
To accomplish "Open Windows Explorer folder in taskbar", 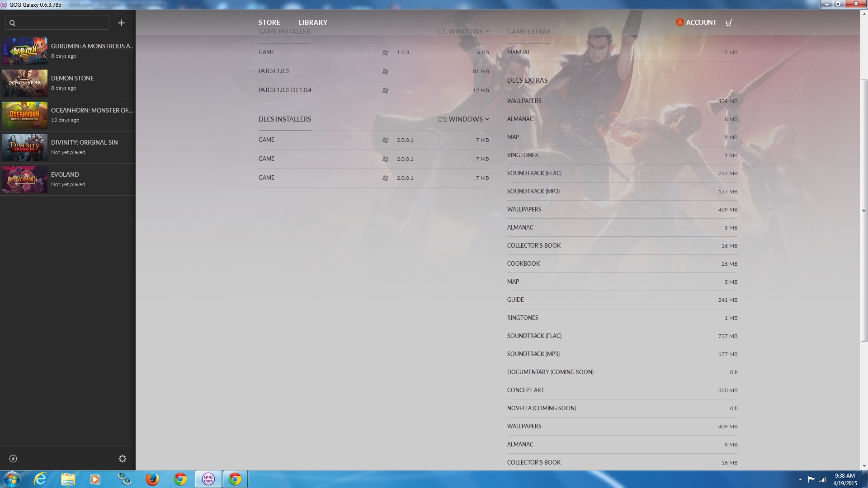I will (x=68, y=479).
